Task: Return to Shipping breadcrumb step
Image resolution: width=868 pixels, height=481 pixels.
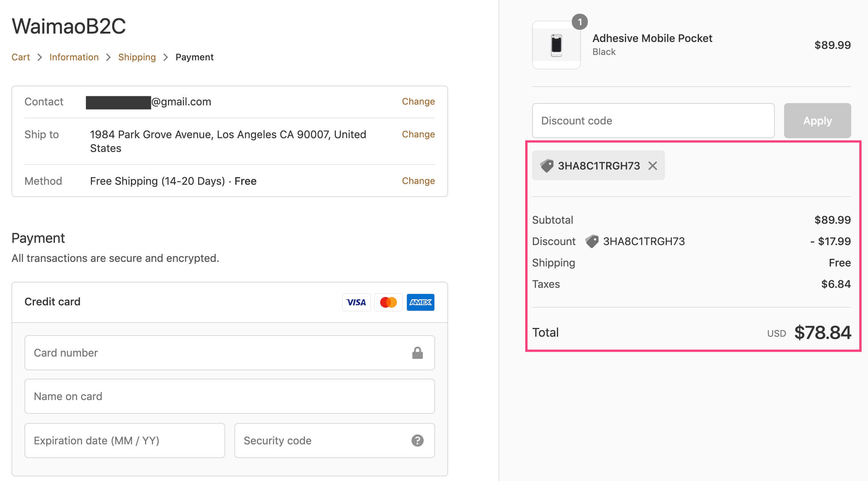Action: 137,57
